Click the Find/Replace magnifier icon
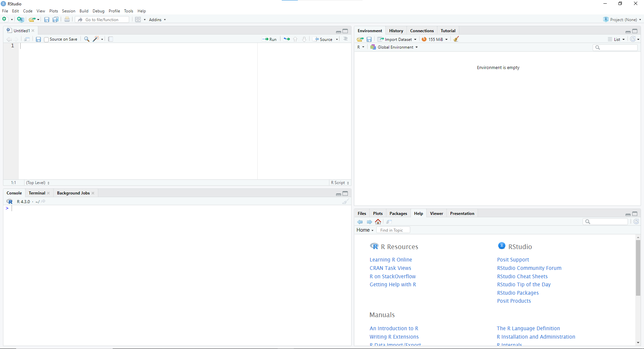Screen dimensions: 644x349 tap(87, 39)
